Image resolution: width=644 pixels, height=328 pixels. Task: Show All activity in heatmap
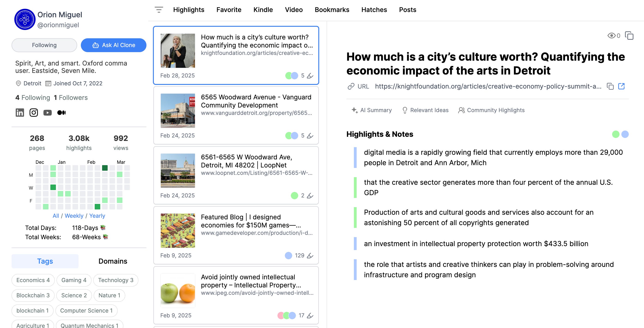coord(56,216)
